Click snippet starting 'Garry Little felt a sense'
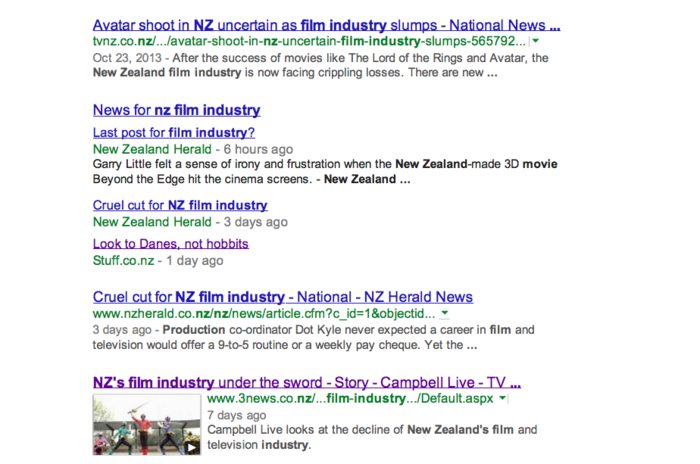The image size is (700, 464). (x=325, y=171)
